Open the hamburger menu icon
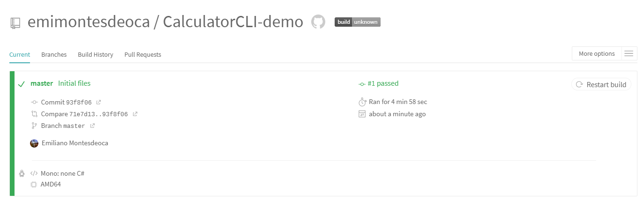 point(629,54)
